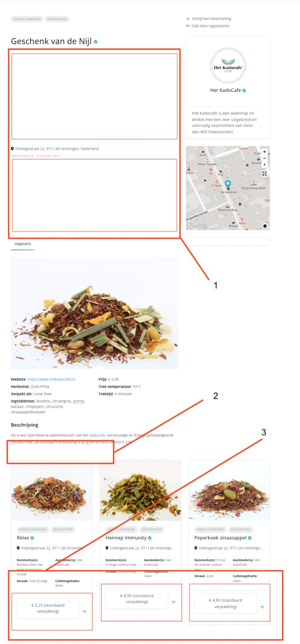300x644 pixels.
Task: Favorite Hennep Immunity with heart icon
Action: pyautogui.click(x=174, y=602)
